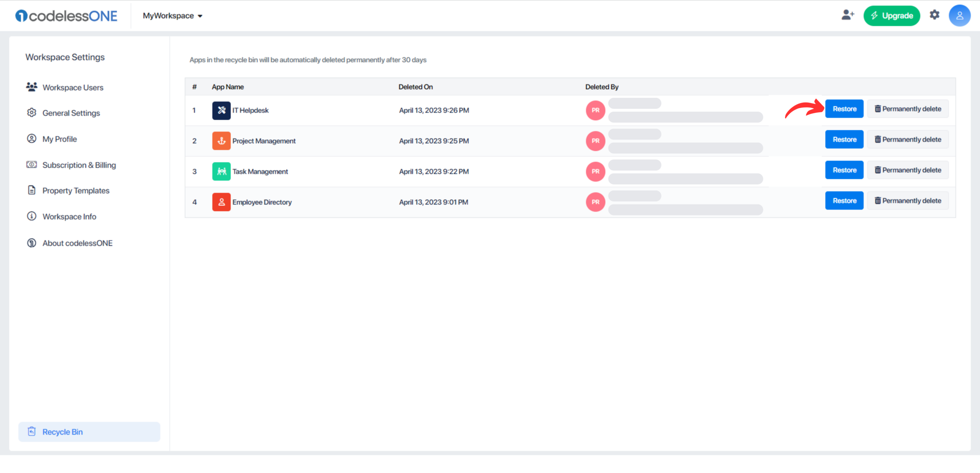
Task: Restore the Project Management app
Action: 844,139
